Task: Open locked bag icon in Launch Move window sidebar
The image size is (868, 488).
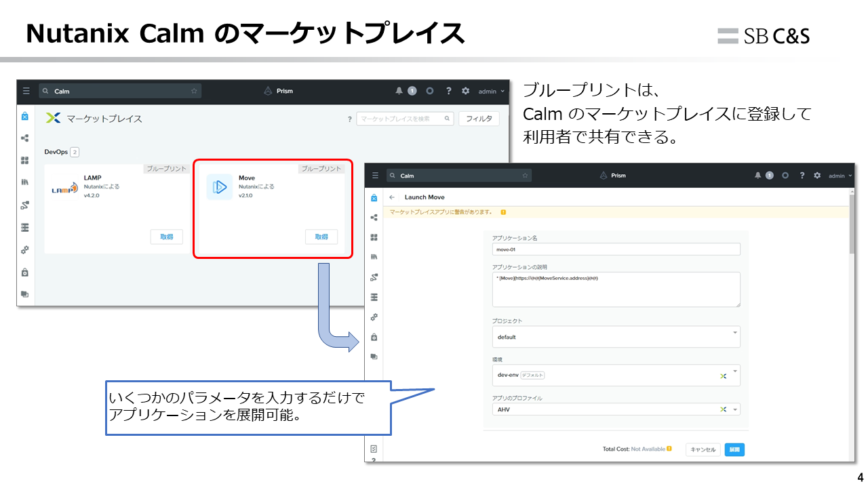Action: tap(374, 337)
